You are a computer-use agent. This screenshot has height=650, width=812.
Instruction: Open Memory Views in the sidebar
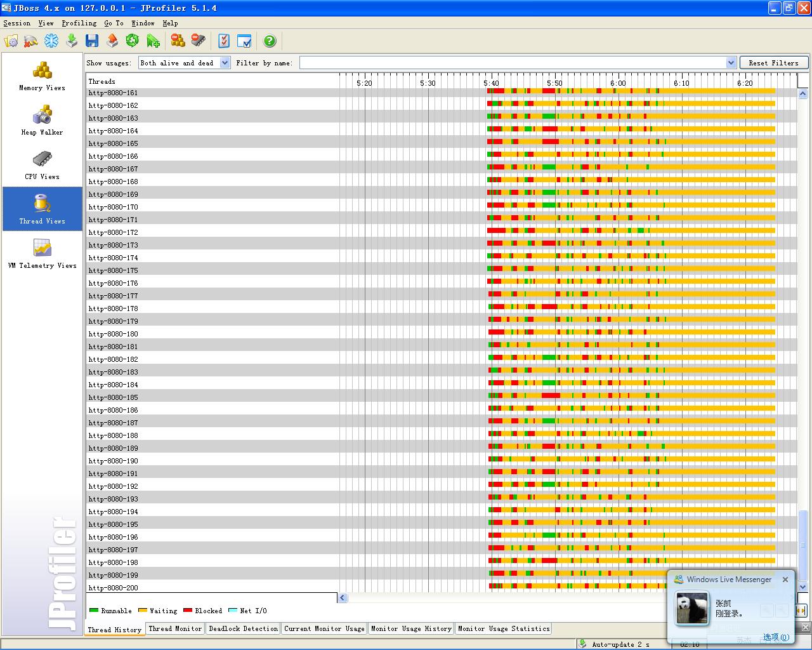[42, 76]
